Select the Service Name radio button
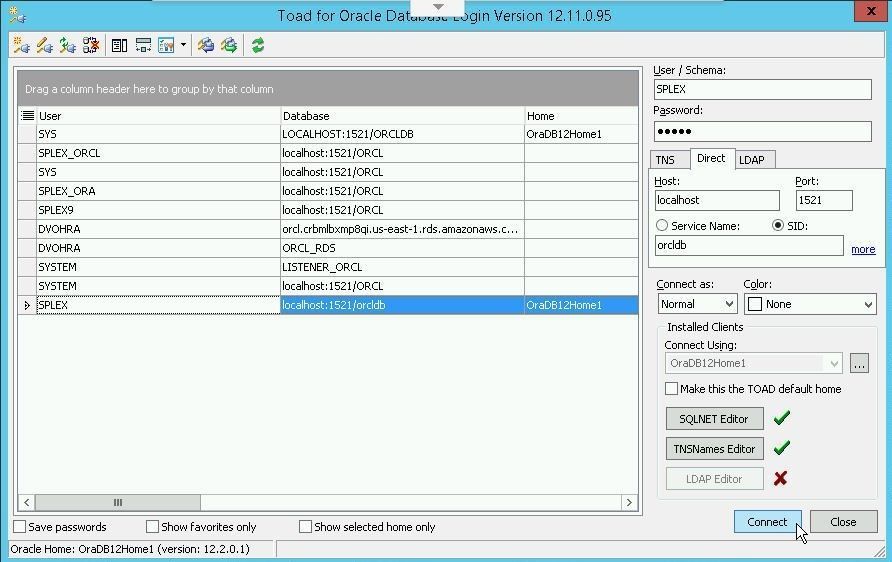Viewport: 892px width, 562px height. (x=662, y=225)
